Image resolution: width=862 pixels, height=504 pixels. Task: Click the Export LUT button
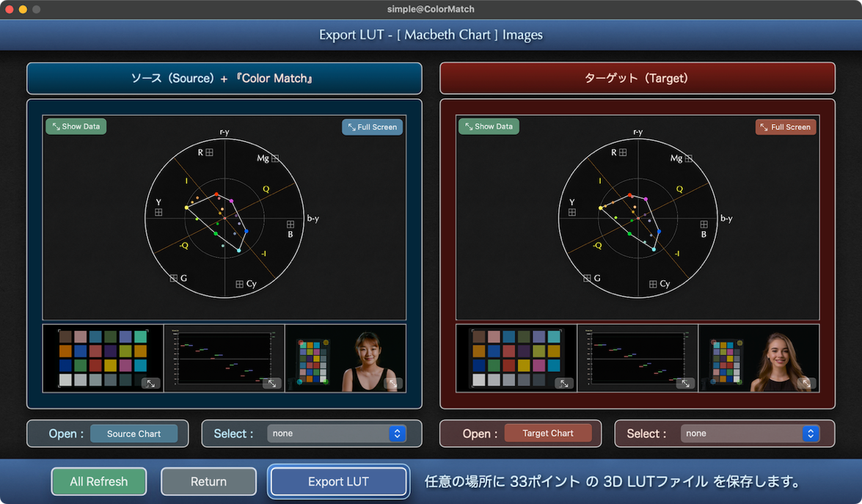click(338, 481)
